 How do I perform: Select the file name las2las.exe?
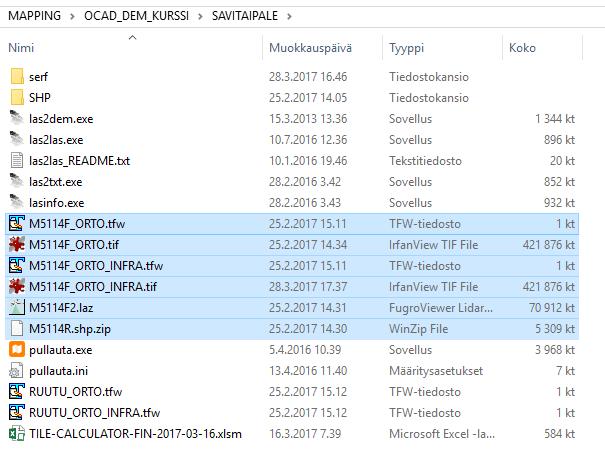click(56, 140)
